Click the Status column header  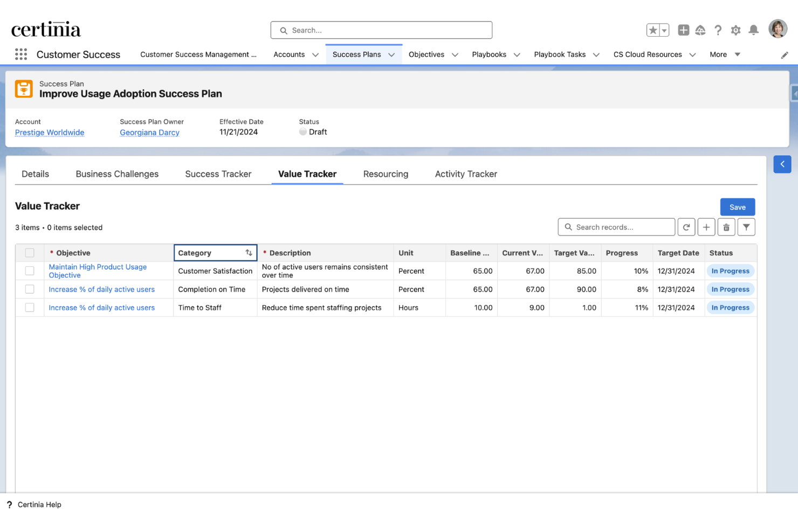point(731,253)
